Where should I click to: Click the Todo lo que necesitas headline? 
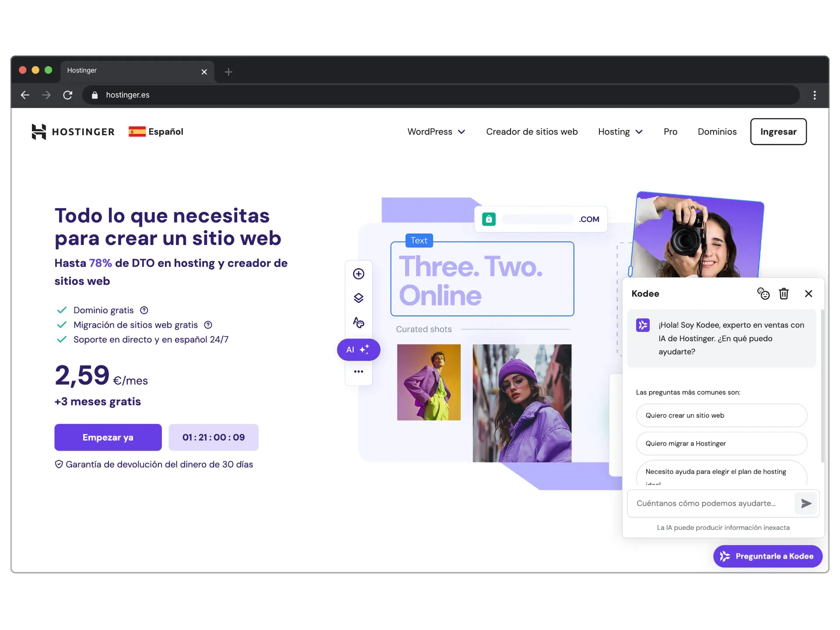(168, 227)
